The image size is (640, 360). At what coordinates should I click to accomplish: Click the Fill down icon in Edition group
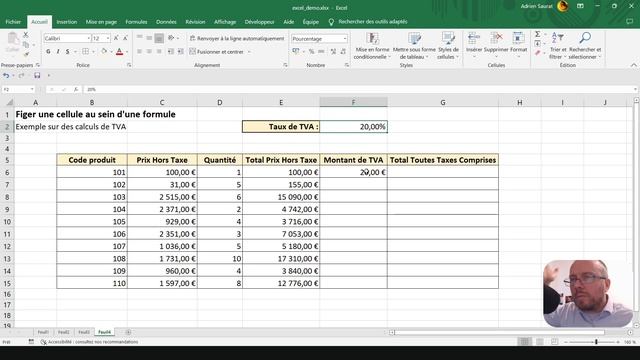(x=538, y=43)
